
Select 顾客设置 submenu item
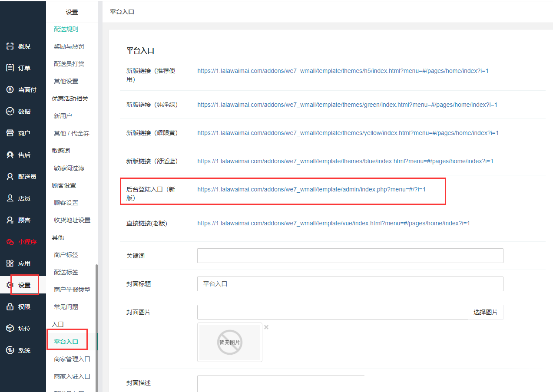(x=66, y=203)
